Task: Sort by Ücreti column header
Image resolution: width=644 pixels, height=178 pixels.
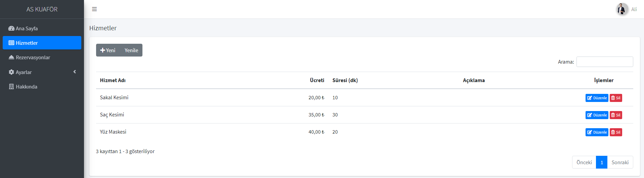Action: coord(317,80)
